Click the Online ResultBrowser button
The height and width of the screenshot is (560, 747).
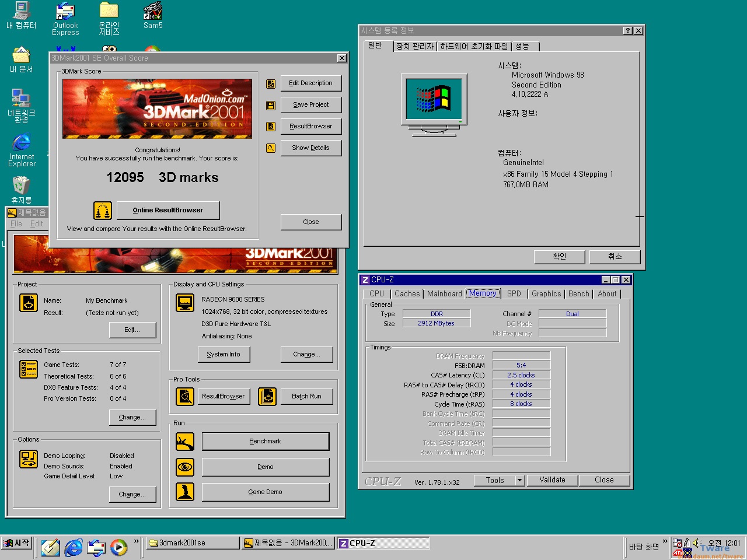(x=168, y=210)
